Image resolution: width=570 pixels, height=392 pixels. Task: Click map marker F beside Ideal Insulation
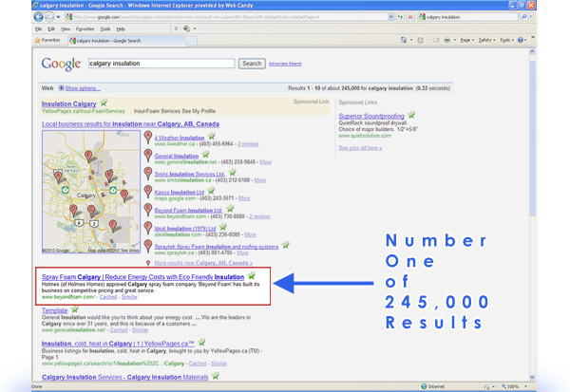click(x=147, y=228)
